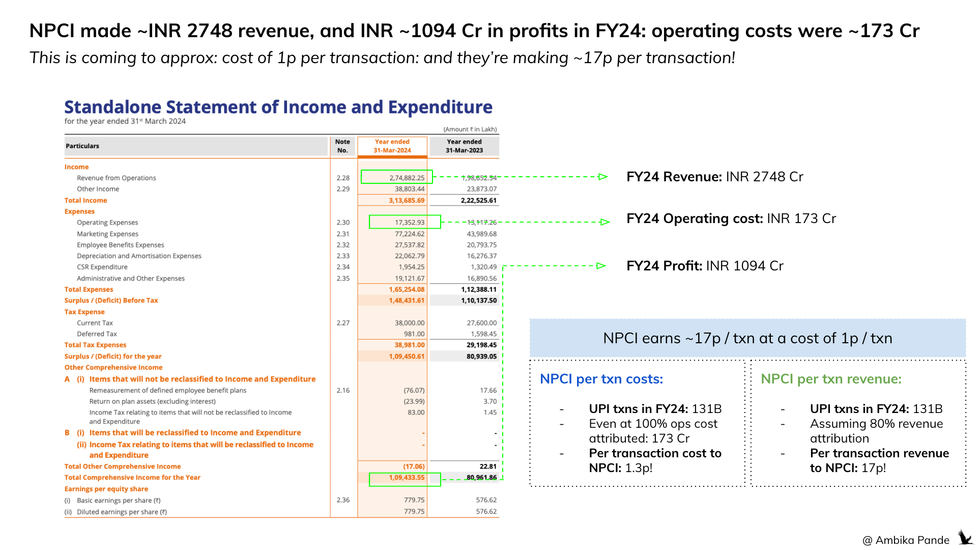The image size is (980, 550).
Task: Click arrowhead pointing to FY24 Revenue
Action: click(x=603, y=177)
